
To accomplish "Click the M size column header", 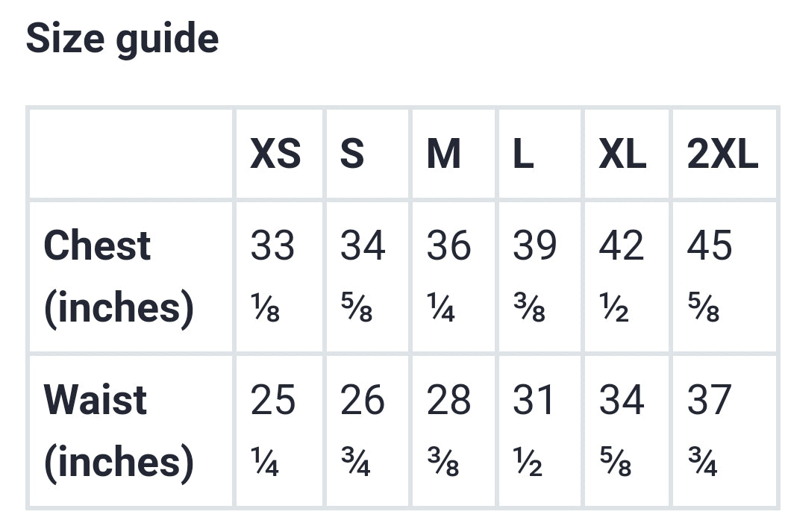I will pos(443,154).
